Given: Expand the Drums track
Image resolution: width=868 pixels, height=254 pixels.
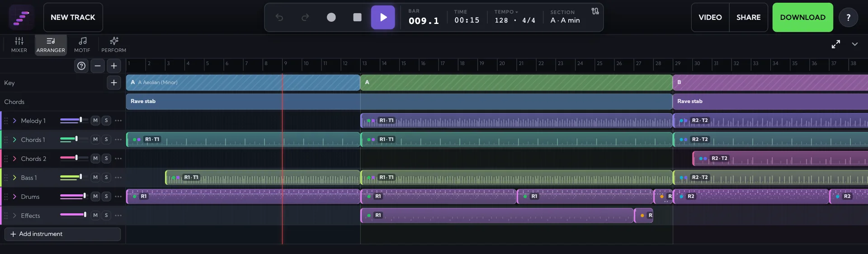Looking at the screenshot, I should [x=14, y=197].
